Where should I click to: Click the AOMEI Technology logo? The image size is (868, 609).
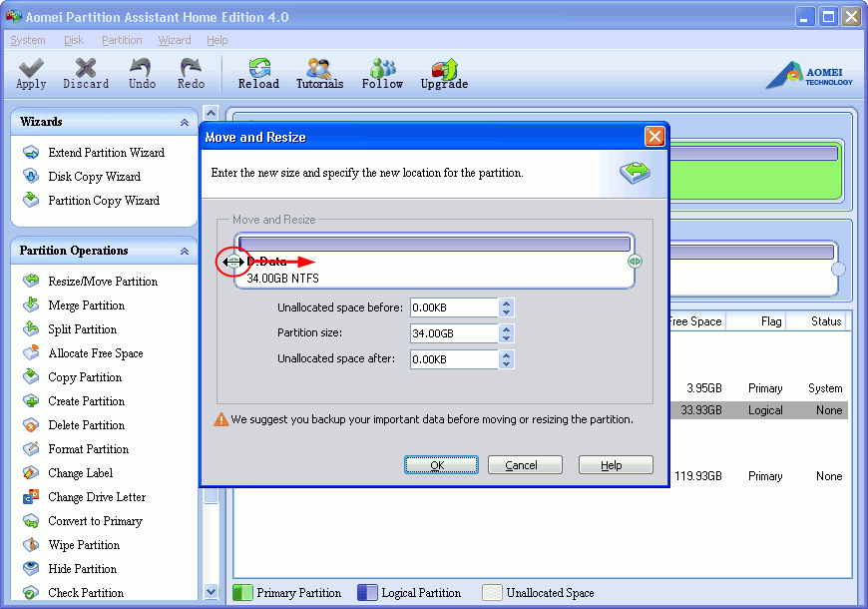[x=810, y=75]
